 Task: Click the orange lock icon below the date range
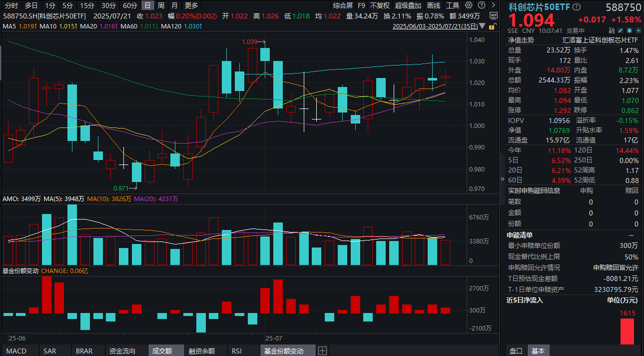(492, 26)
